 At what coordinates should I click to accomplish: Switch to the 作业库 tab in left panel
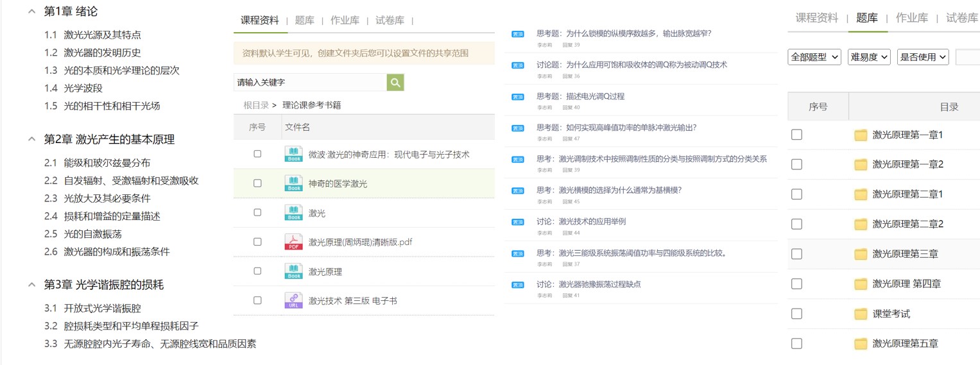click(x=345, y=20)
